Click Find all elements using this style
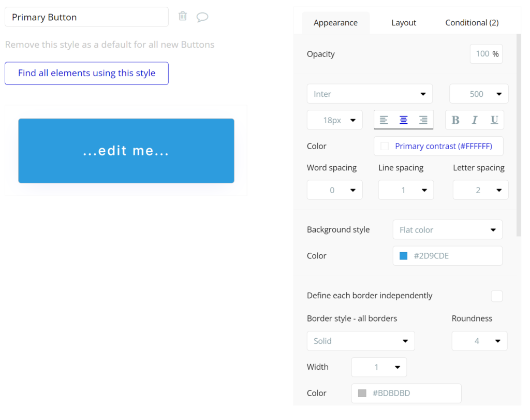Viewport: 530px width, 420px height. tap(86, 73)
